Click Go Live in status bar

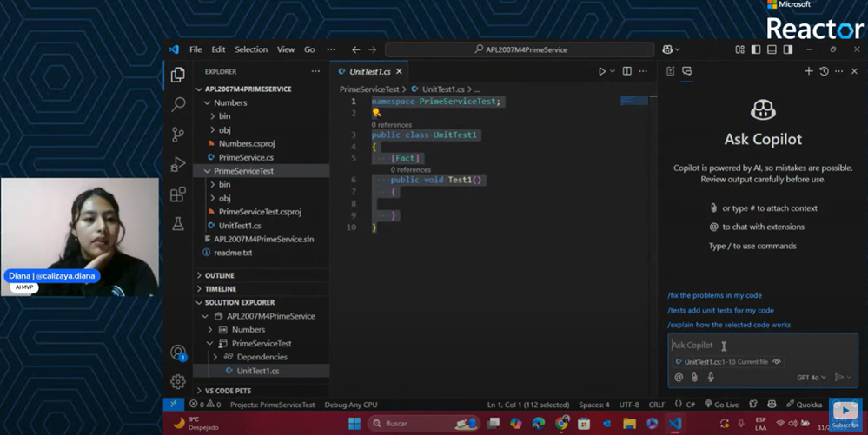pos(721,405)
